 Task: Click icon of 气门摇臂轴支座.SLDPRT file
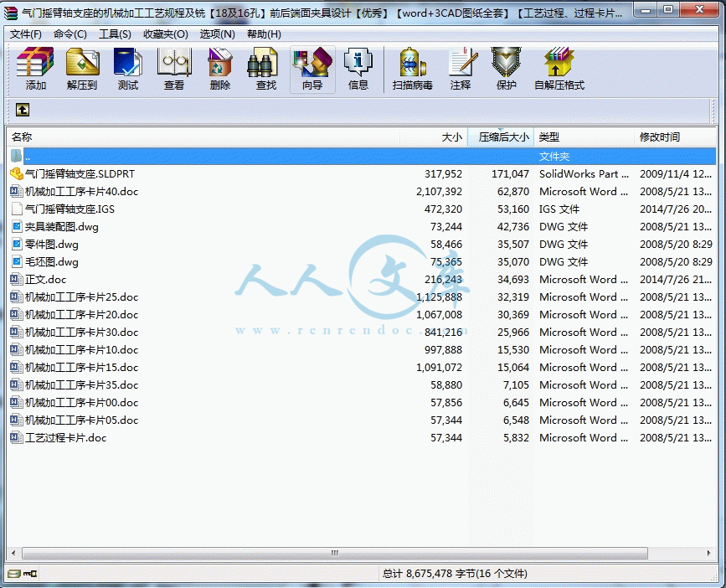click(17, 173)
